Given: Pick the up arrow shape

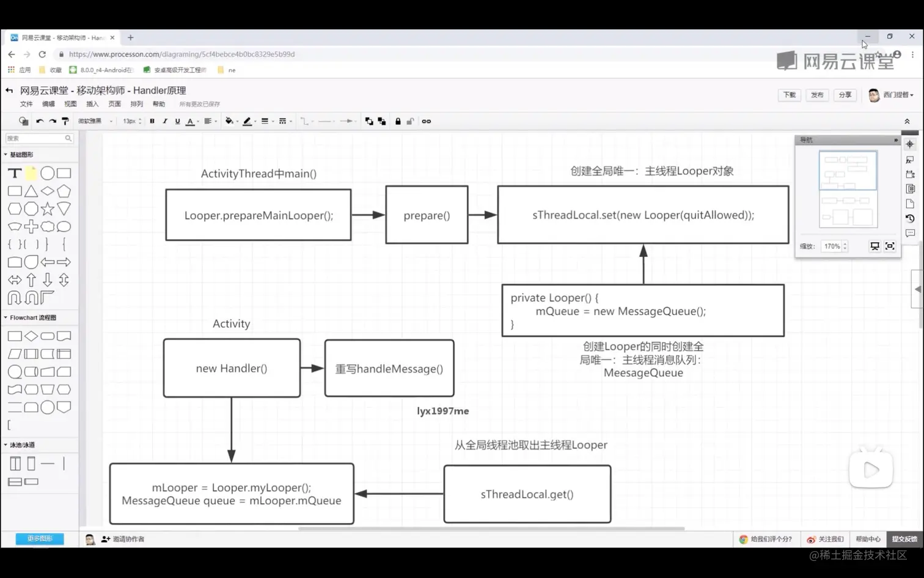Looking at the screenshot, I should click(x=31, y=280).
